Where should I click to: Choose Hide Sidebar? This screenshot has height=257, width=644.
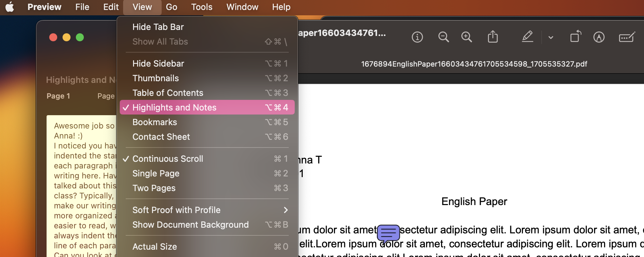click(x=207, y=64)
